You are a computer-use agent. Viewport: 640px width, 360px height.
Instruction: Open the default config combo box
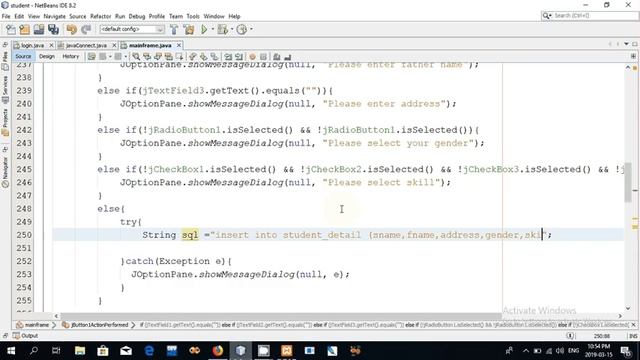click(x=132, y=29)
